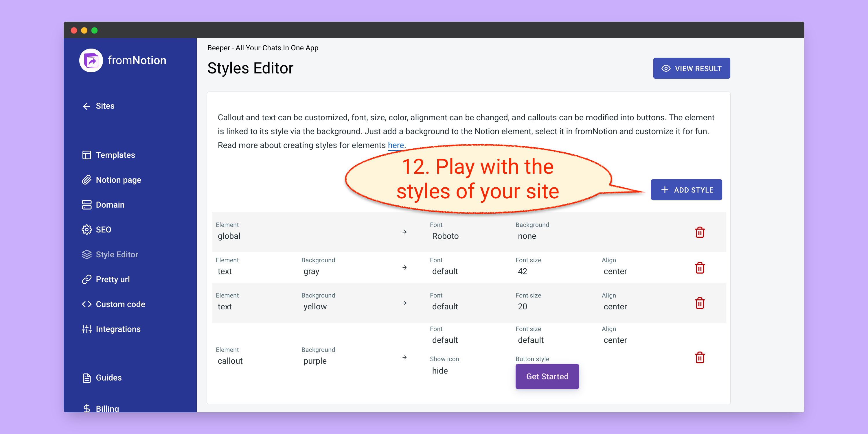Click the SEO gear icon
The image size is (868, 434).
[x=87, y=230]
